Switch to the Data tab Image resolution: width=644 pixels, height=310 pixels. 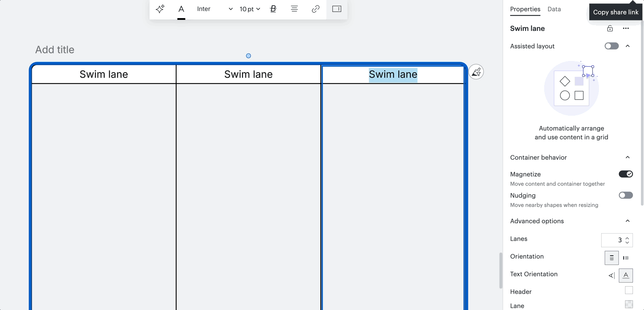coord(554,9)
